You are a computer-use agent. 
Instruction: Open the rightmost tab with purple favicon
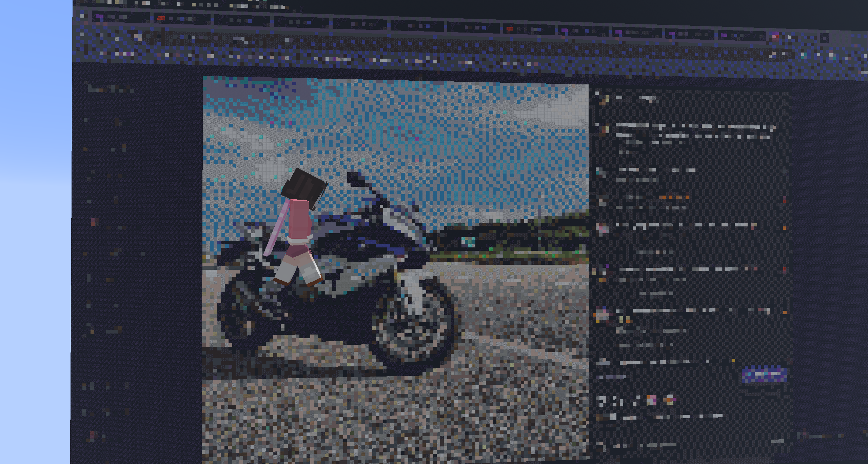point(743,35)
